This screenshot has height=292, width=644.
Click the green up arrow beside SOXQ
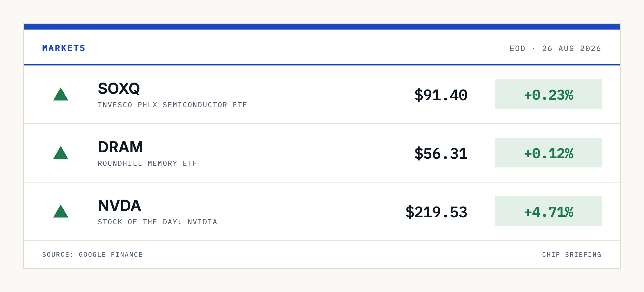pyautogui.click(x=61, y=94)
